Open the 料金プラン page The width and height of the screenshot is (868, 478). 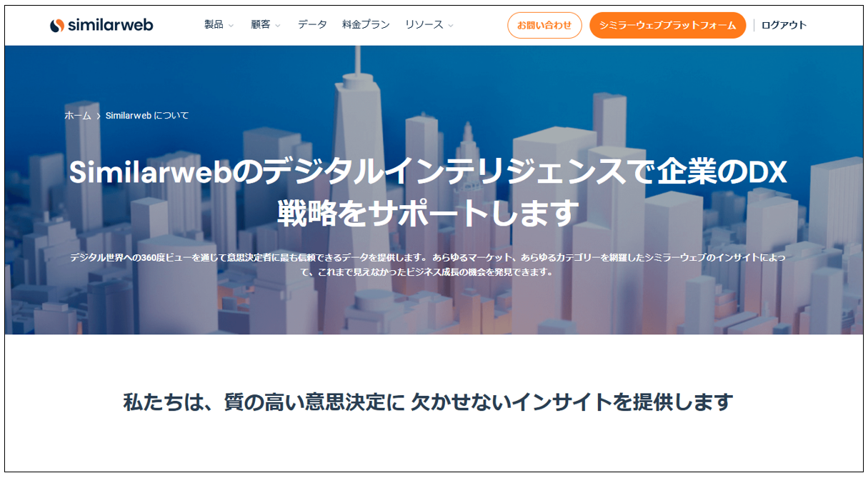point(366,25)
